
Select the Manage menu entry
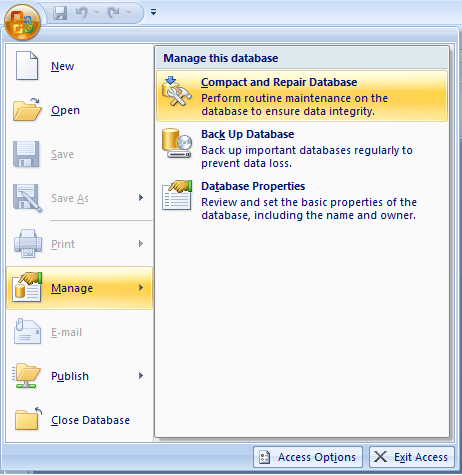(80, 288)
